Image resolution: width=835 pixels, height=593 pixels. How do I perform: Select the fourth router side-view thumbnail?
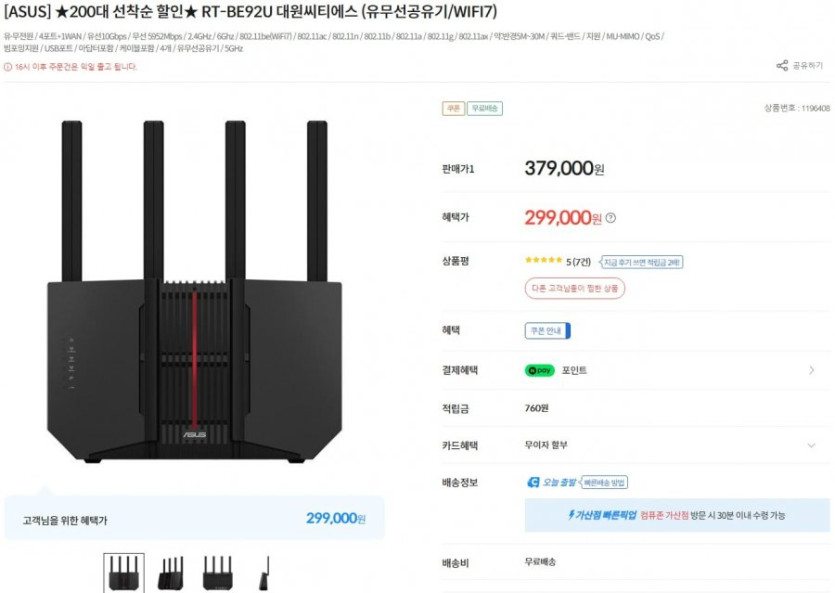point(264,573)
